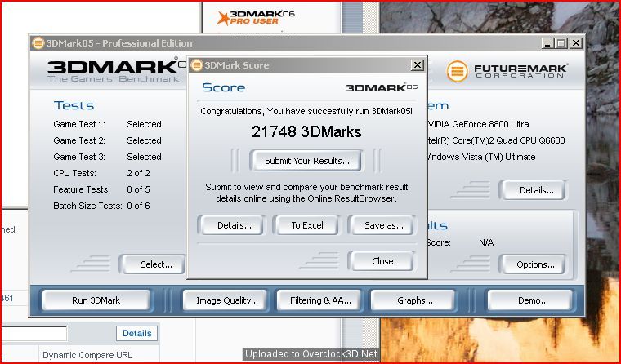
Task: Maximize the 3DMark05 Professional Edition window
Action: tap(561, 42)
